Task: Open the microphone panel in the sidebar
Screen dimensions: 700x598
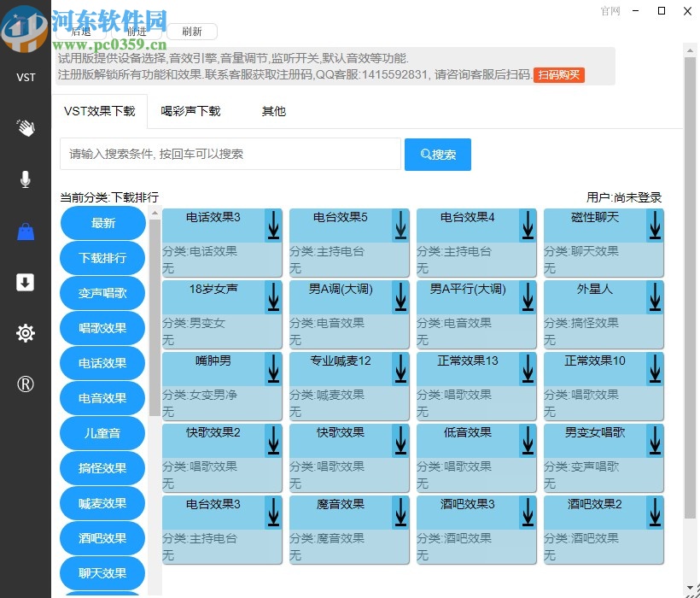Action: (26, 179)
